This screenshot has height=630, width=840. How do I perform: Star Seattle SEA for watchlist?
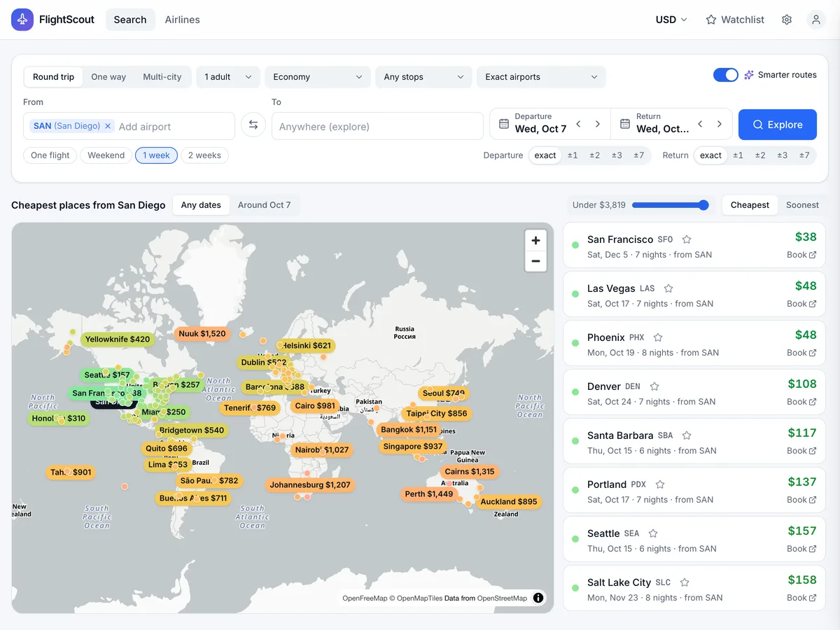click(653, 533)
